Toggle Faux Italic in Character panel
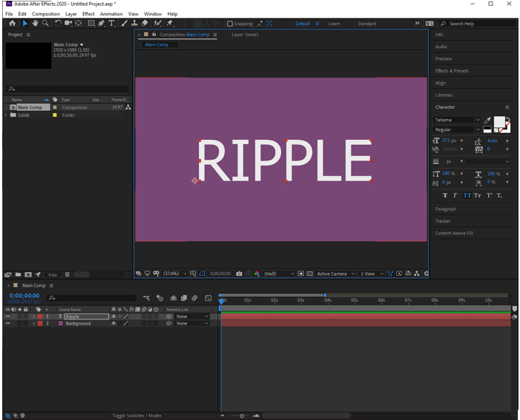Image resolution: width=520 pixels, height=420 pixels. point(455,195)
